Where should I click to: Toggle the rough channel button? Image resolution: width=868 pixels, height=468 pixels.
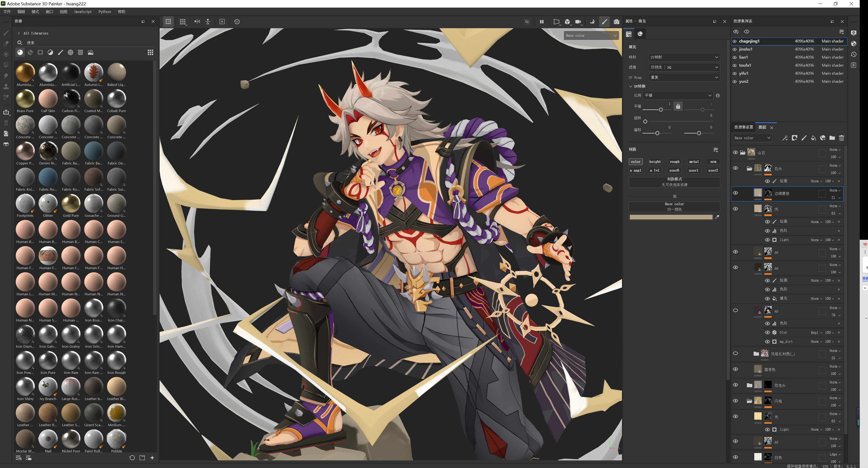tap(674, 162)
